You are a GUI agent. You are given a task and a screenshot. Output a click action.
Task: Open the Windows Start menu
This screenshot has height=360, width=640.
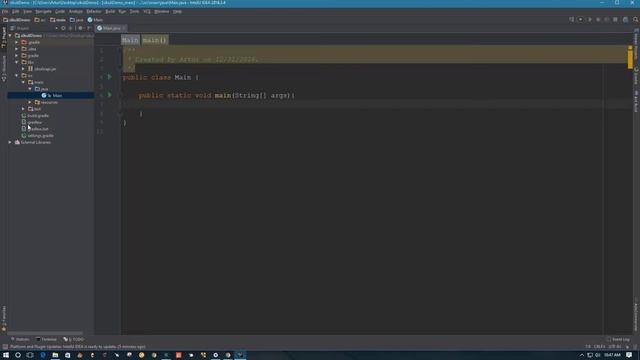tap(6, 355)
